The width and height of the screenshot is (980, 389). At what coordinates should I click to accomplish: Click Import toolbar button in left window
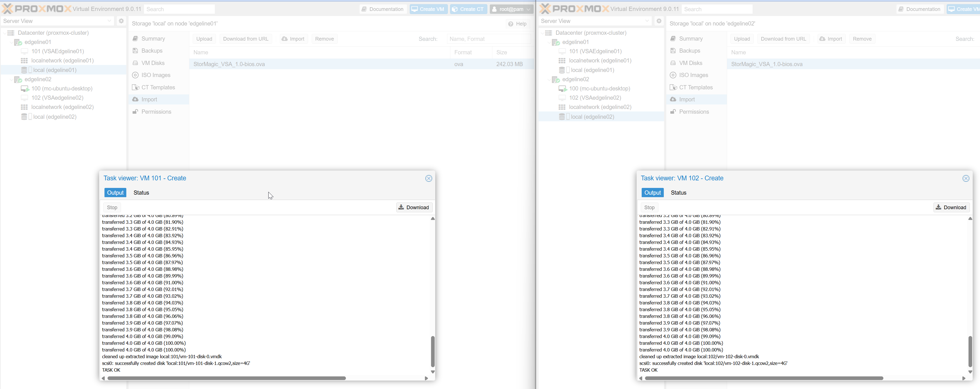click(293, 39)
